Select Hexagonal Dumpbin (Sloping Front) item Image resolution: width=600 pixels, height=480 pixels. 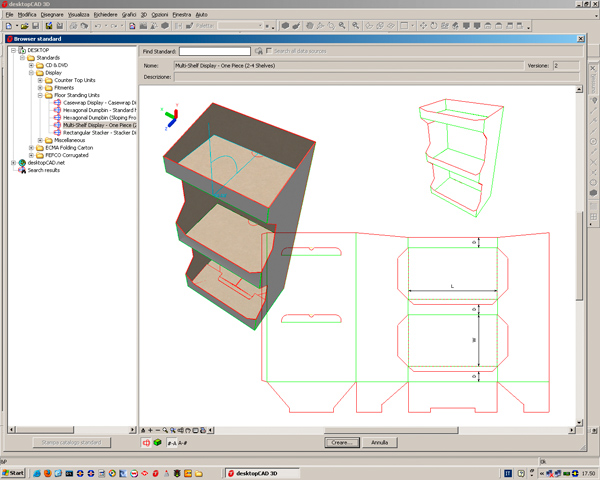[99, 118]
